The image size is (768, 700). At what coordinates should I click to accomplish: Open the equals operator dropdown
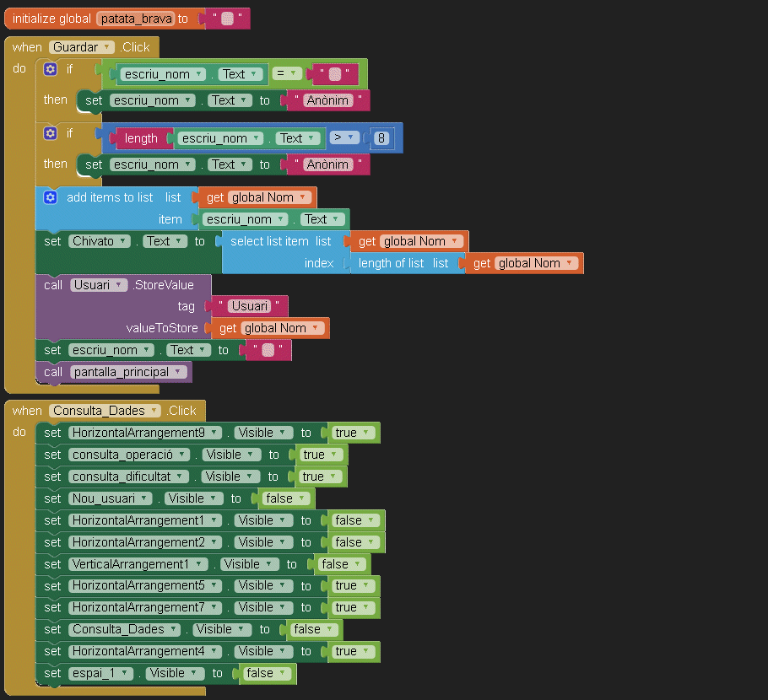pos(287,74)
